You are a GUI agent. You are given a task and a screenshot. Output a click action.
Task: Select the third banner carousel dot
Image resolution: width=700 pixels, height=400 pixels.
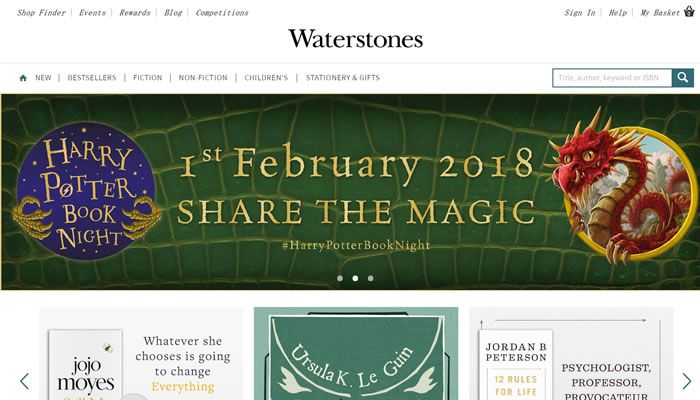pyautogui.click(x=371, y=278)
